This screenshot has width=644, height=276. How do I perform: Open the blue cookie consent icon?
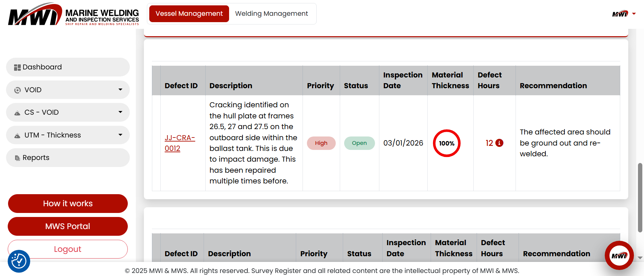pos(19,261)
